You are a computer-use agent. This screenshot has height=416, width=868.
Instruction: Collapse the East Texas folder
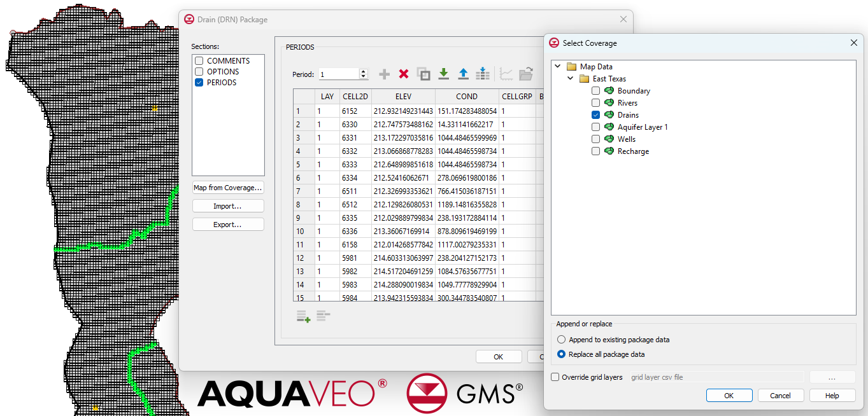pos(571,79)
